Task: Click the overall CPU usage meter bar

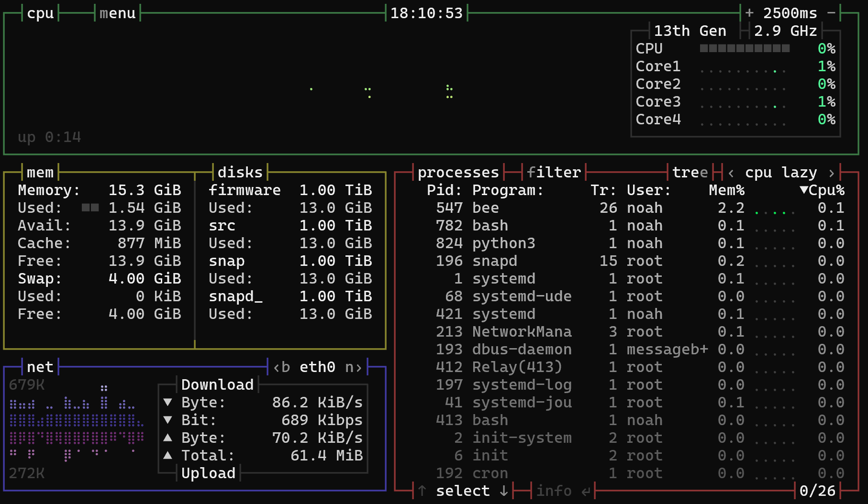Action: [745, 48]
